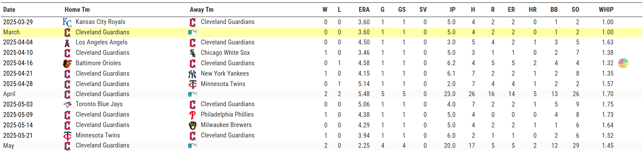This screenshot has width=644, height=152.
Task: Open the Minnesota Twins link dated 2025-04-28
Action: 223,84
